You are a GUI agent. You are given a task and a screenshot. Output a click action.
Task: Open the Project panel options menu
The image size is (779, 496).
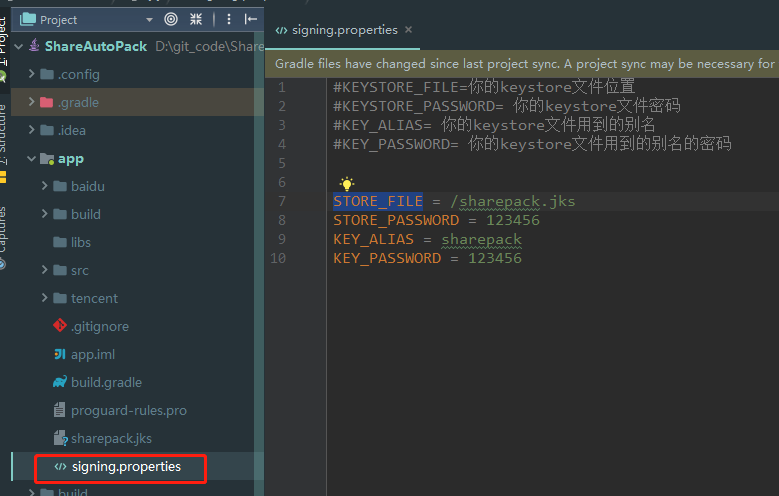click(229, 19)
